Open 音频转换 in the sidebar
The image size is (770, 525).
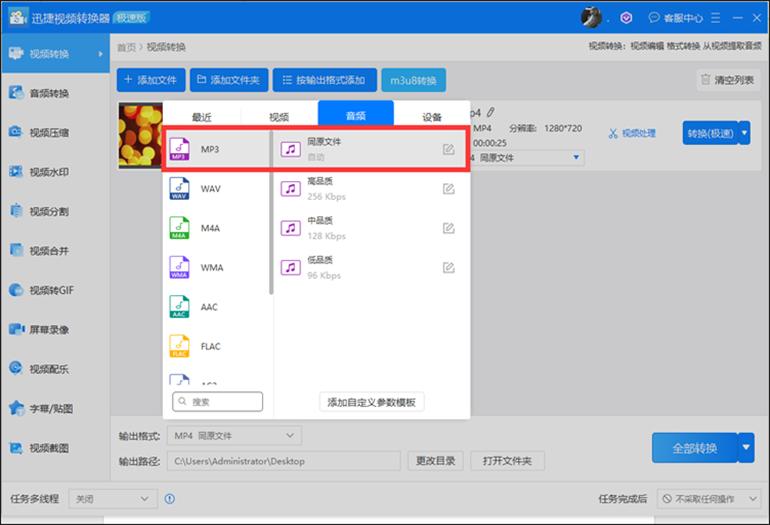tap(55, 93)
